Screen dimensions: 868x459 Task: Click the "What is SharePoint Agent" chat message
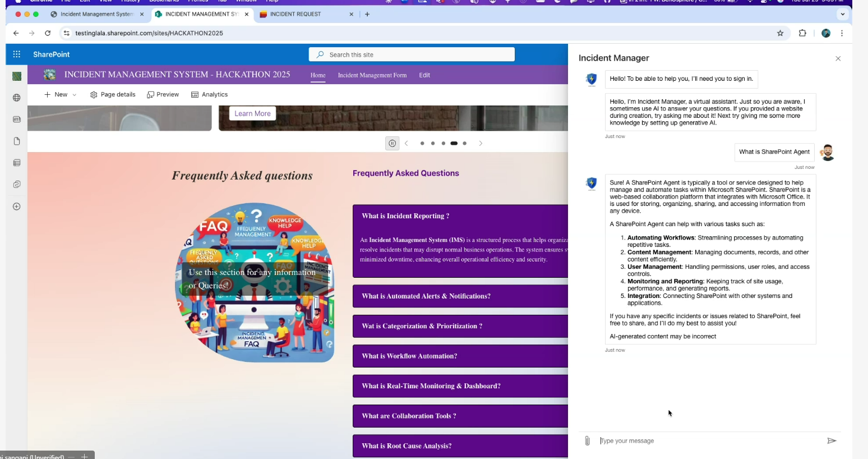point(774,152)
